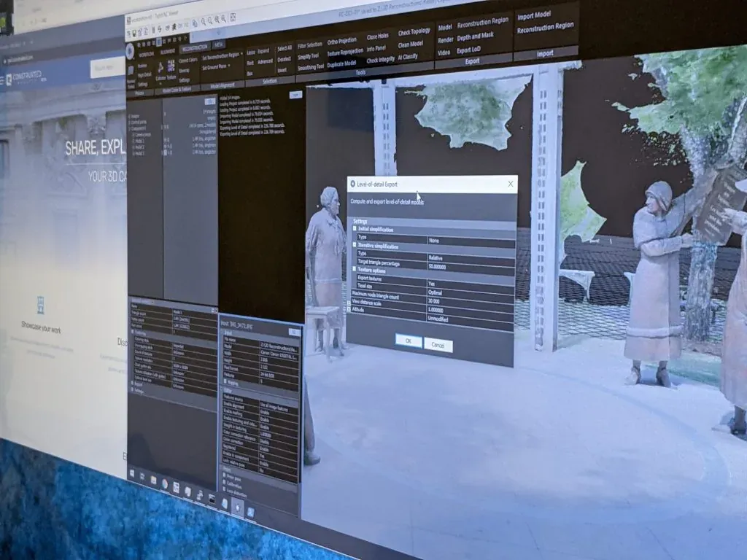
Task: Click Select All in Selection group
Action: click(x=285, y=49)
